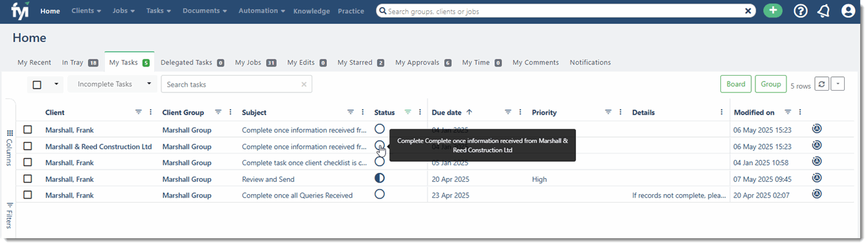868x246 pixels.
Task: Click the activity icon in 06 May 2025 15:23 first row
Action: 817,129
